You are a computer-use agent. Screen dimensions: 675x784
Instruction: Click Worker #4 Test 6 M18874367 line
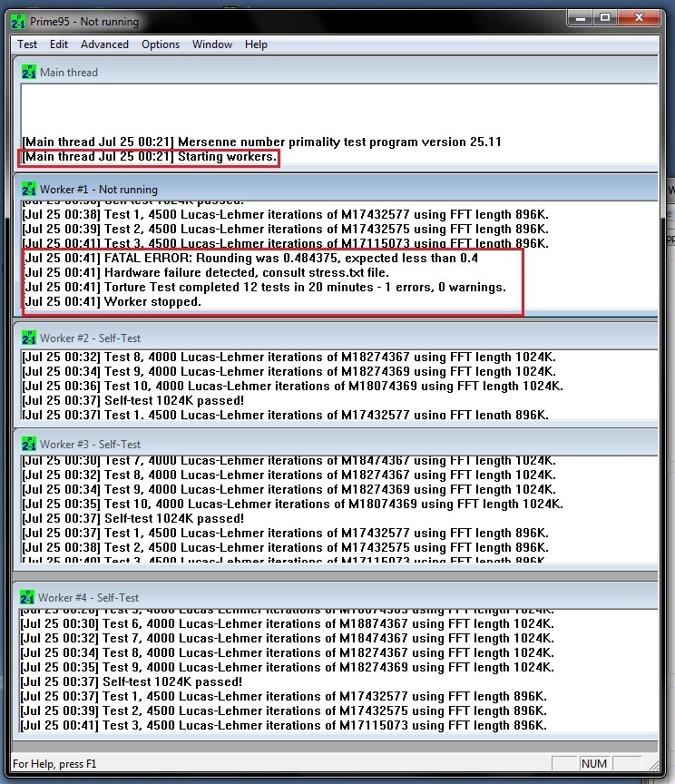pos(287,623)
